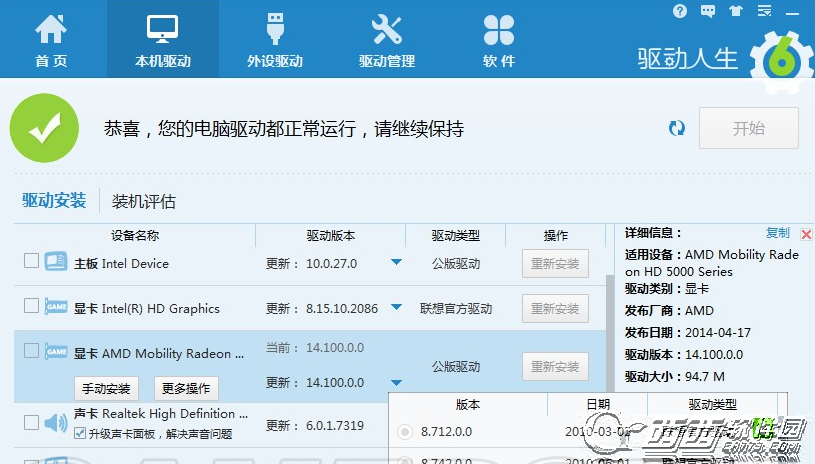This screenshot has width=815, height=464.
Task: Open the feedback chat bubble icon
Action: [707, 11]
